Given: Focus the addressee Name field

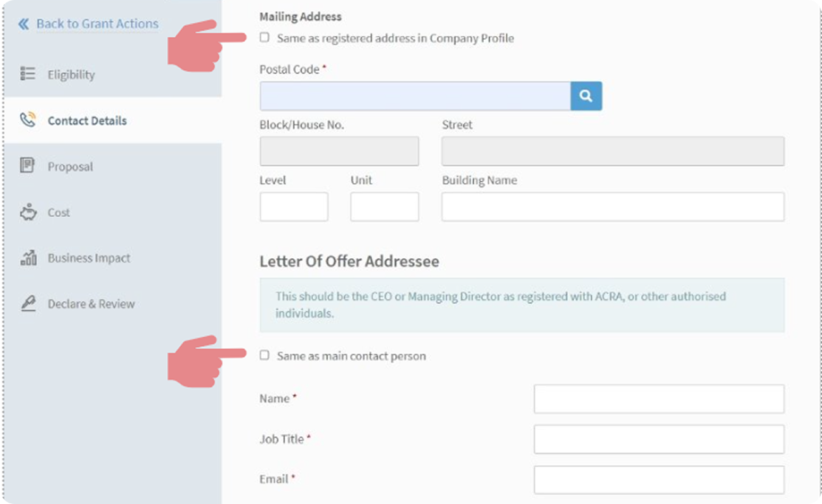Looking at the screenshot, I should [658, 398].
